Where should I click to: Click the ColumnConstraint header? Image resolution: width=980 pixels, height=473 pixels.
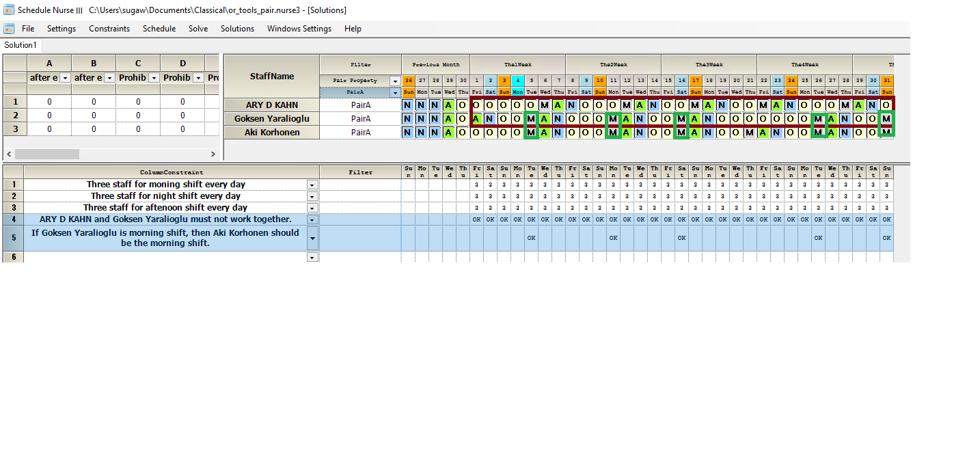(x=172, y=172)
